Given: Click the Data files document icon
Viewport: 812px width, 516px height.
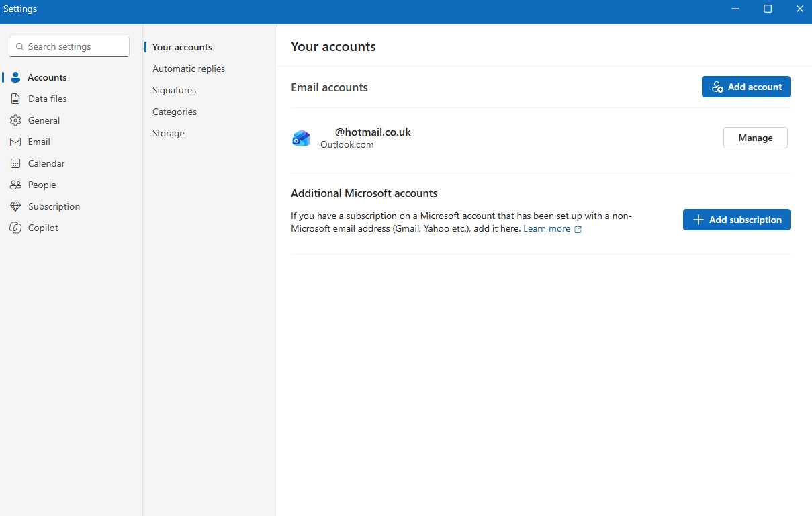Looking at the screenshot, I should (15, 99).
